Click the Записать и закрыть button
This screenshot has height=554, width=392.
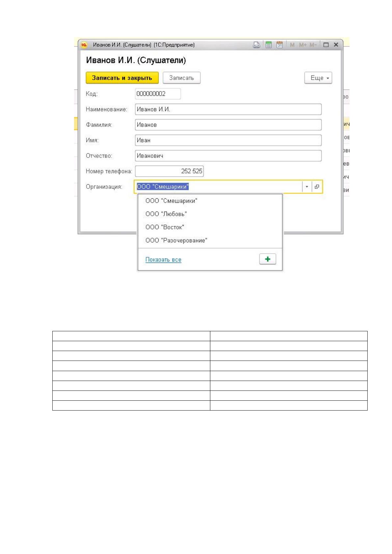click(x=122, y=78)
